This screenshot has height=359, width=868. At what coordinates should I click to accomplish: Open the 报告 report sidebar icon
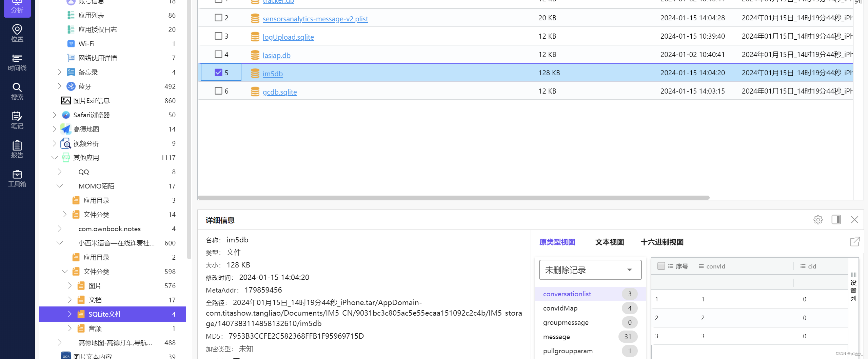click(17, 149)
